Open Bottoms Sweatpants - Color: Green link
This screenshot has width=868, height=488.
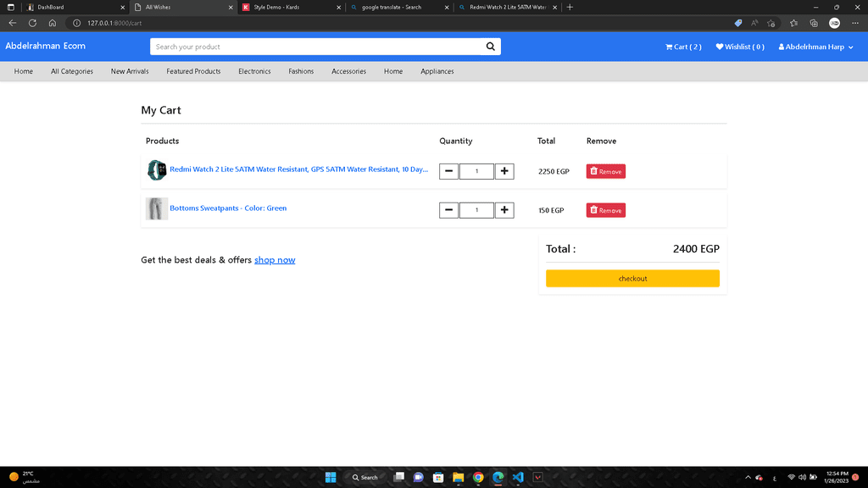tap(228, 208)
